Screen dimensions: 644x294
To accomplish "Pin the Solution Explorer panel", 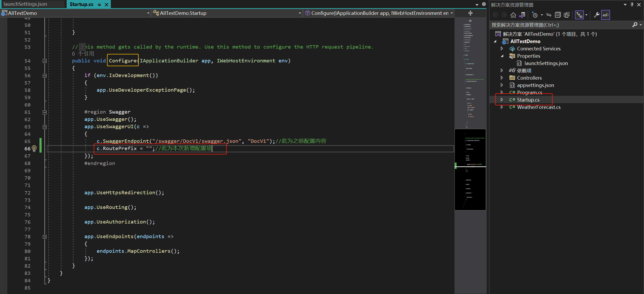I will point(632,4).
